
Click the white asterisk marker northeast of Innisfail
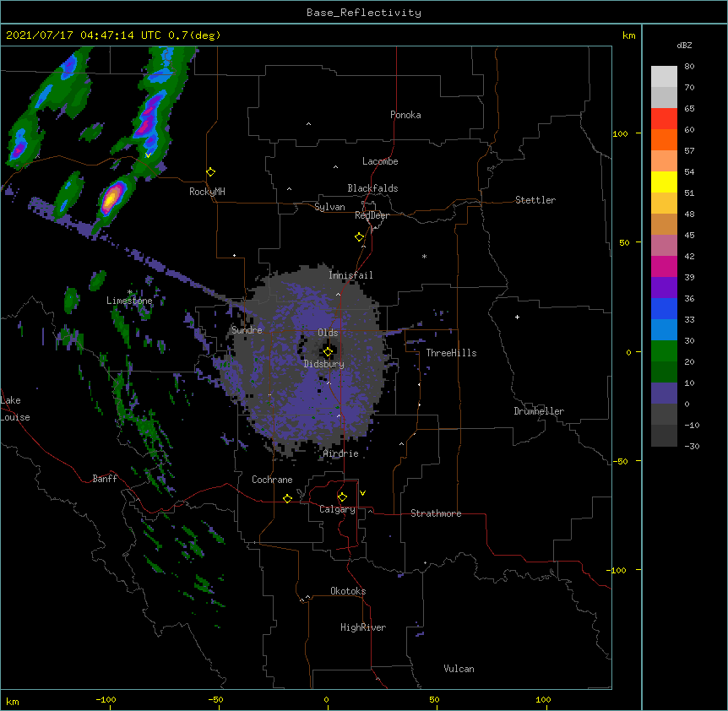tap(424, 256)
